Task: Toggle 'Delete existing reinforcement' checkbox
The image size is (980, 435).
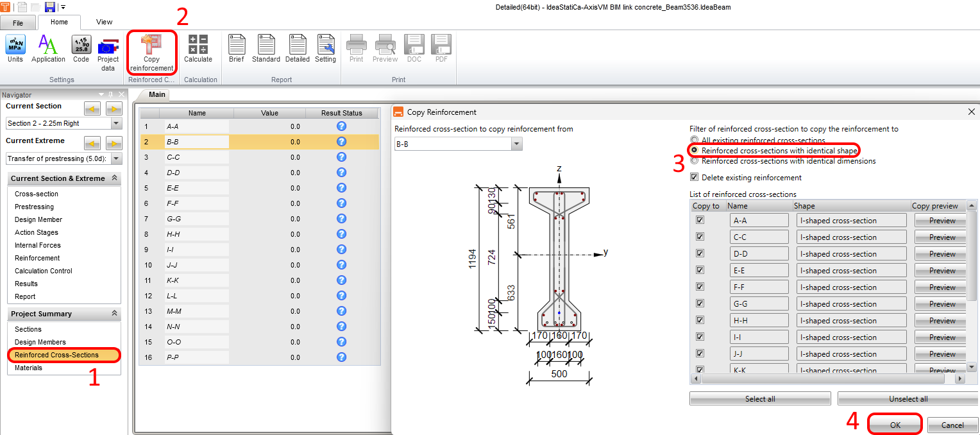Action: (694, 178)
